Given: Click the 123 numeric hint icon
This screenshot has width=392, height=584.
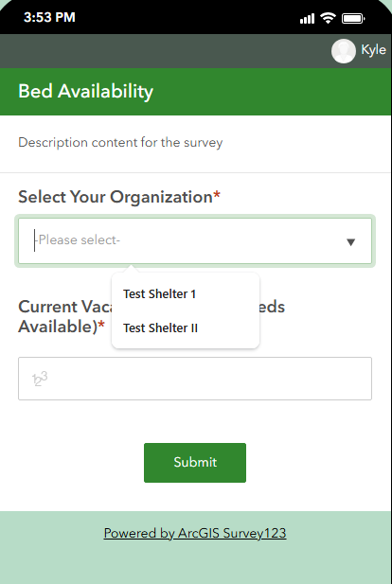Looking at the screenshot, I should pos(40,380).
